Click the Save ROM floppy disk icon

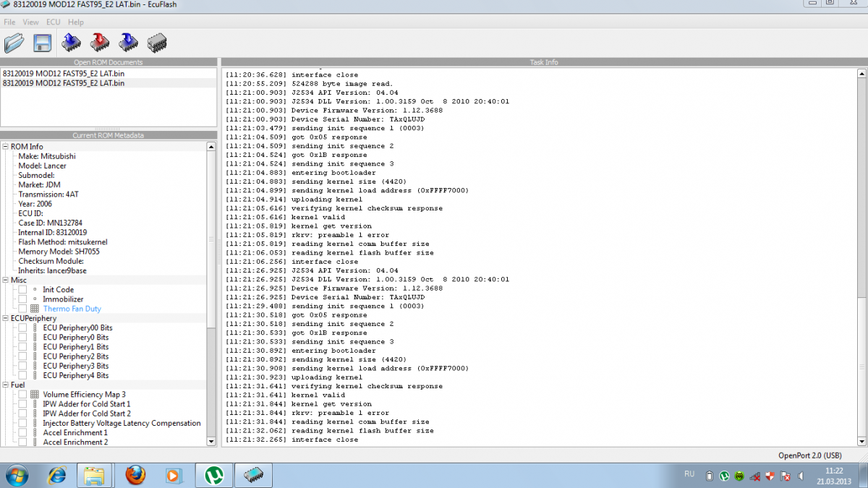pyautogui.click(x=42, y=43)
